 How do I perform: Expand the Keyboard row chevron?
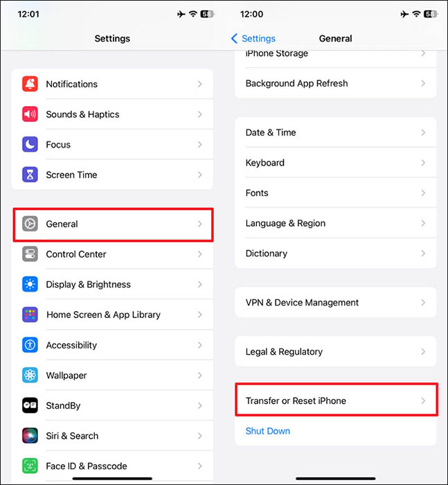click(x=423, y=163)
